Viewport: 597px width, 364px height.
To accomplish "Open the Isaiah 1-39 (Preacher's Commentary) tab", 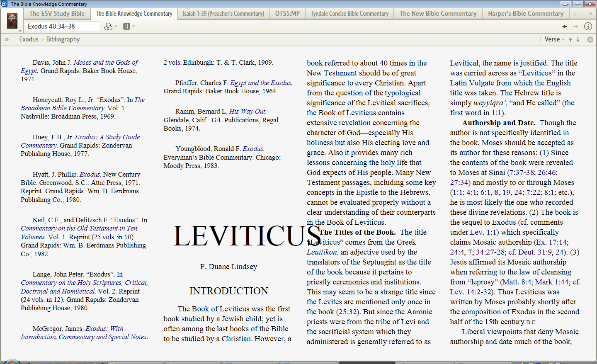I will [223, 14].
